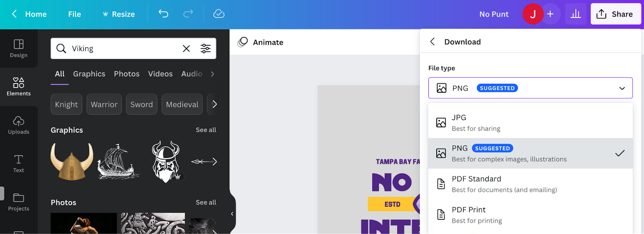Click the cloud save status icon
This screenshot has width=644, height=234.
[x=219, y=14]
